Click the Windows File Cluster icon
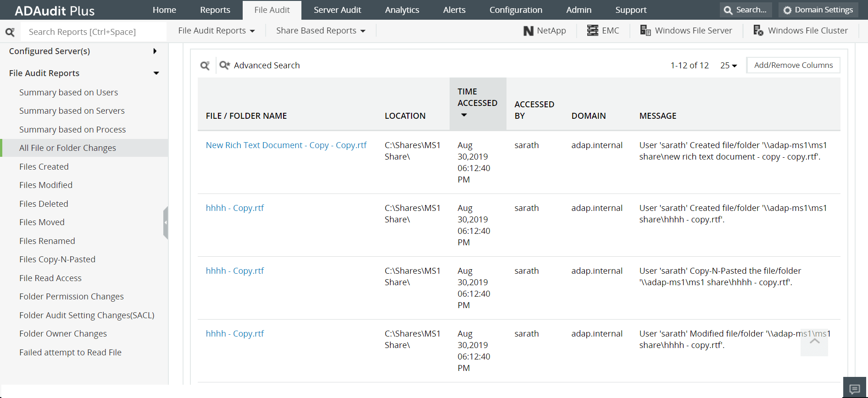The height and width of the screenshot is (398, 868). (x=758, y=31)
